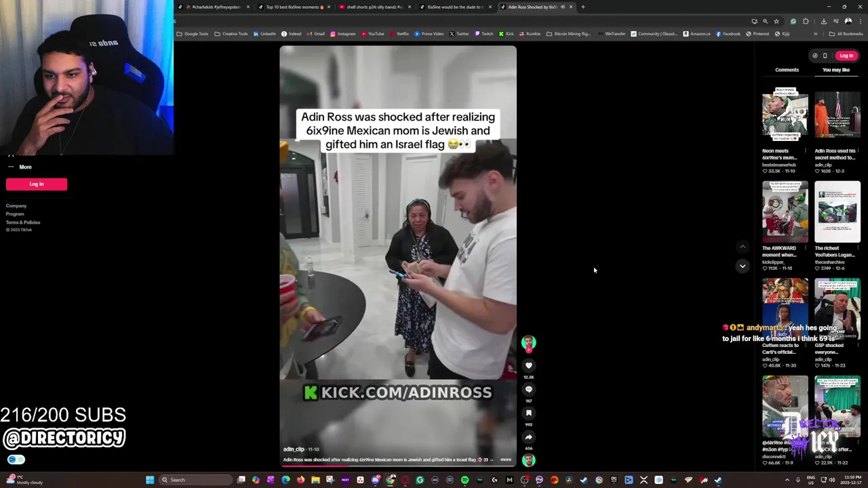Open the video comments bubble icon
Image resolution: width=868 pixels, height=488 pixels.
coord(529,389)
